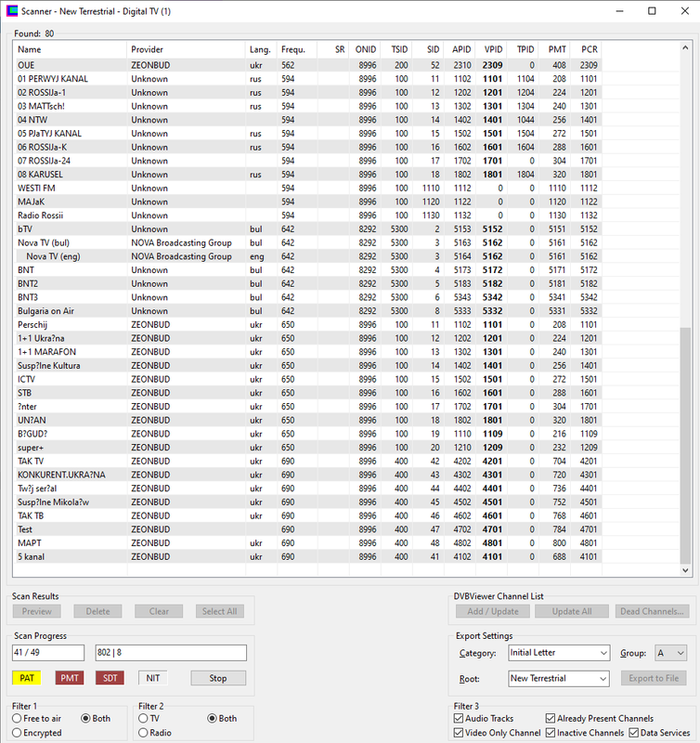Screen dimensions: 700x743
Task: Stop the running scan
Action: point(218,678)
